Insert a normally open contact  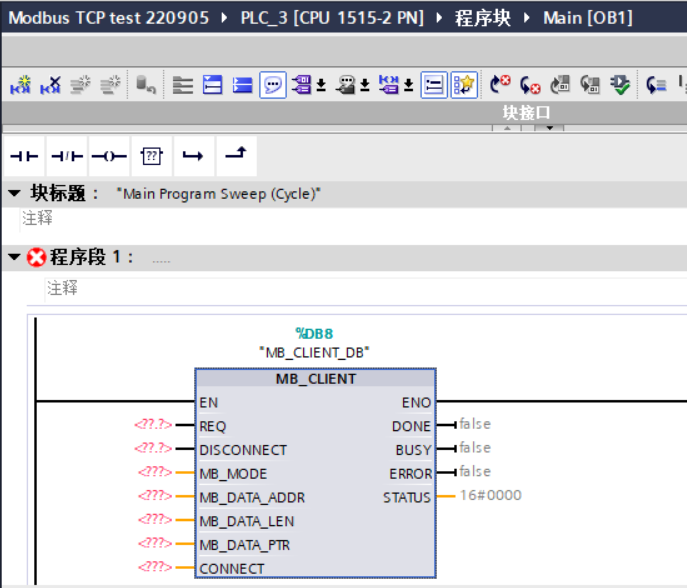click(24, 156)
